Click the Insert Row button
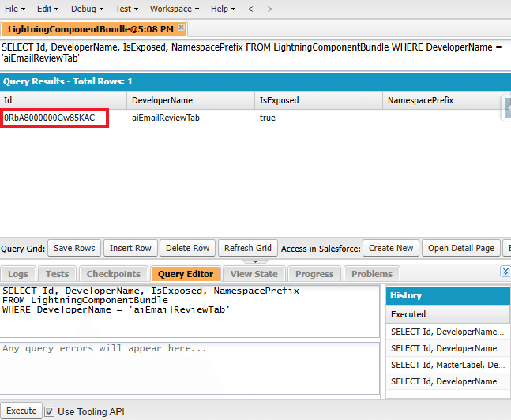Image resolution: width=511 pixels, height=420 pixels. point(130,248)
